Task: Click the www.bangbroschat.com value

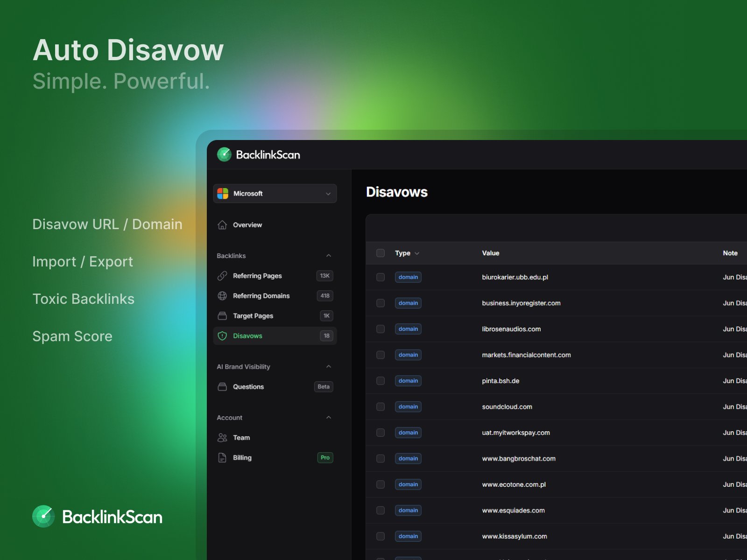Action: coord(519,459)
